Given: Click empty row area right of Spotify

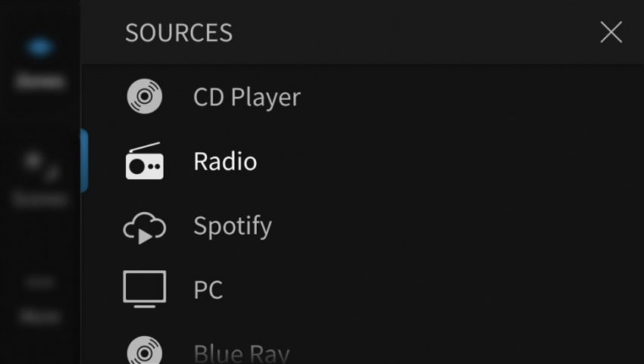Looking at the screenshot, I should (455, 226).
